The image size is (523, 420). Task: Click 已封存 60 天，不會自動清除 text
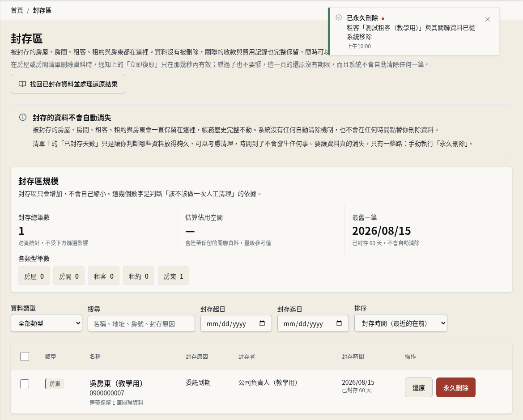click(386, 243)
